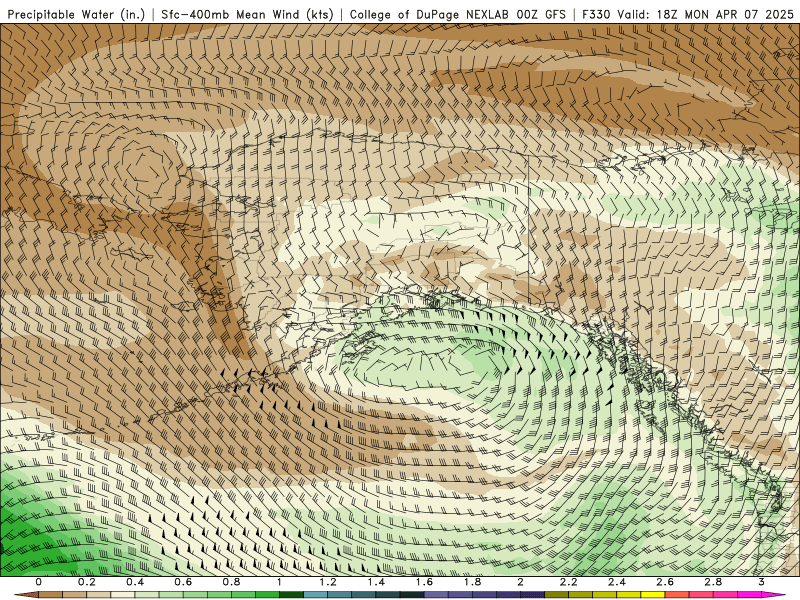The image size is (800, 600).
Task: Click the "0" color scale label
Action: pos(39,582)
